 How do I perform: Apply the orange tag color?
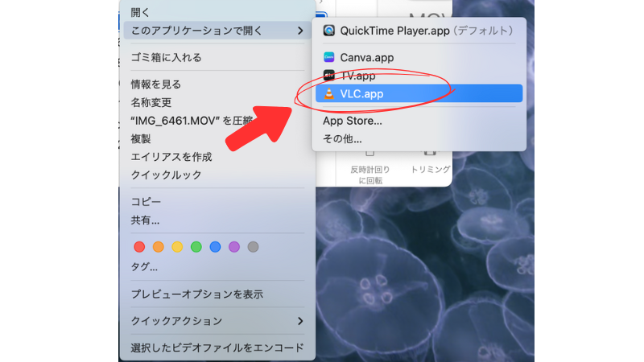tap(158, 247)
